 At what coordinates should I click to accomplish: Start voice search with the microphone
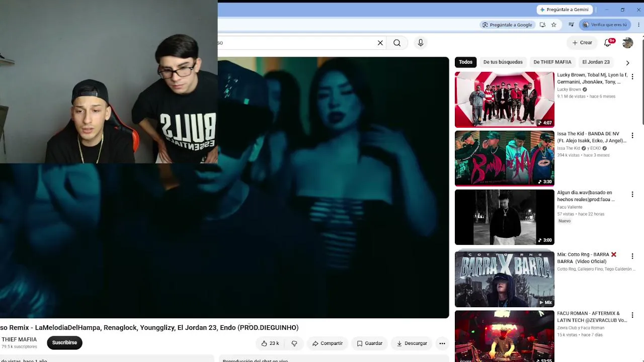[421, 43]
